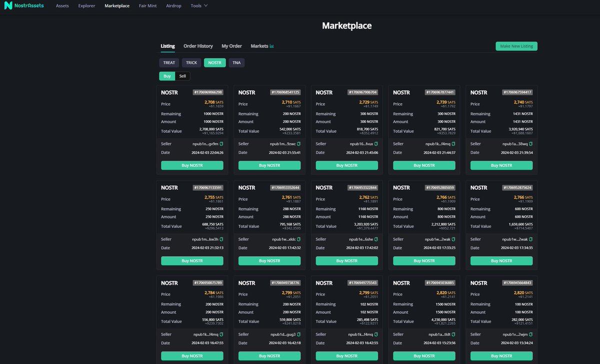Copy seller address in order #1706952805059
The width and height of the screenshot is (600, 364).
click(453, 239)
